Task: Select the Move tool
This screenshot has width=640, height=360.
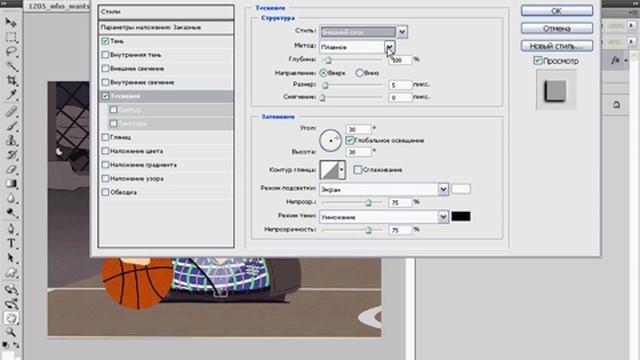Action: 11,22
